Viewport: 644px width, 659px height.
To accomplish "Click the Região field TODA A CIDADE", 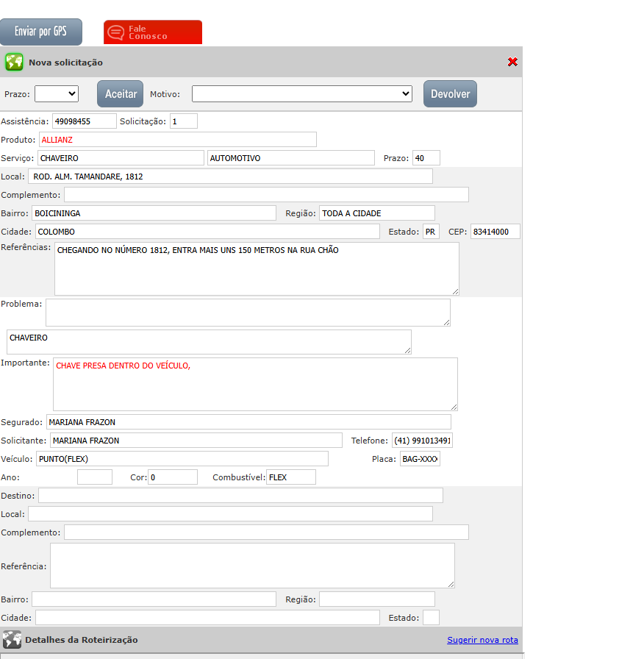I will [377, 213].
